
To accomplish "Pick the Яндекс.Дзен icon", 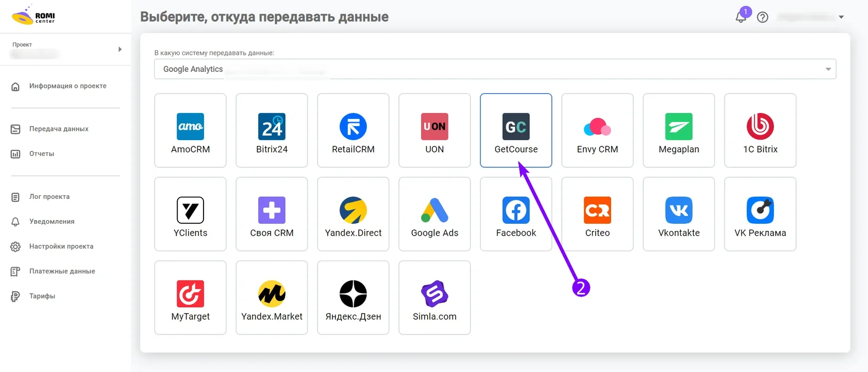I will click(x=353, y=294).
